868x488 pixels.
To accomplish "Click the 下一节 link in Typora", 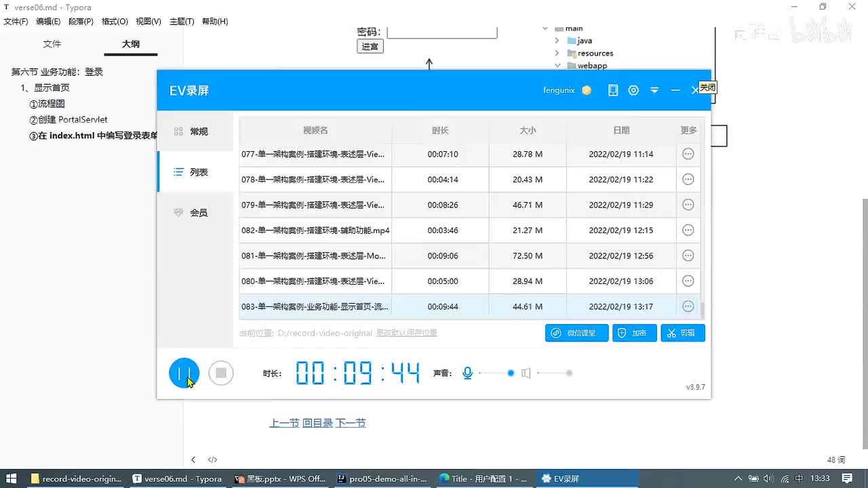I will (351, 423).
